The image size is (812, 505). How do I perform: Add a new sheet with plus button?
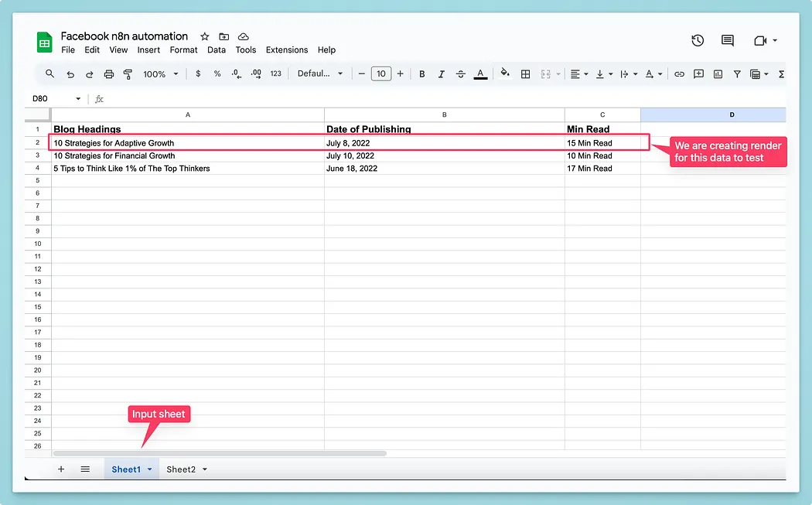pos(61,469)
